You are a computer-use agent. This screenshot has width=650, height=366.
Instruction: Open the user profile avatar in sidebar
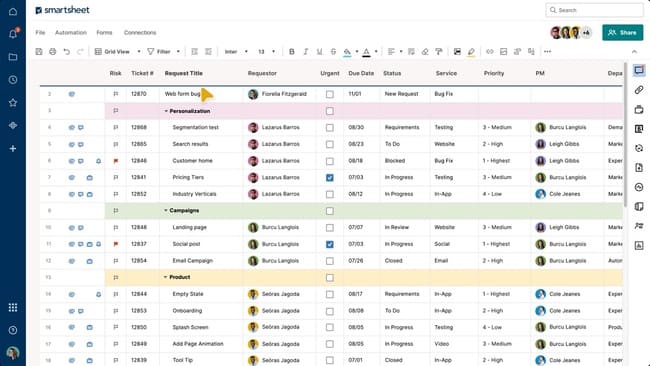click(13, 353)
